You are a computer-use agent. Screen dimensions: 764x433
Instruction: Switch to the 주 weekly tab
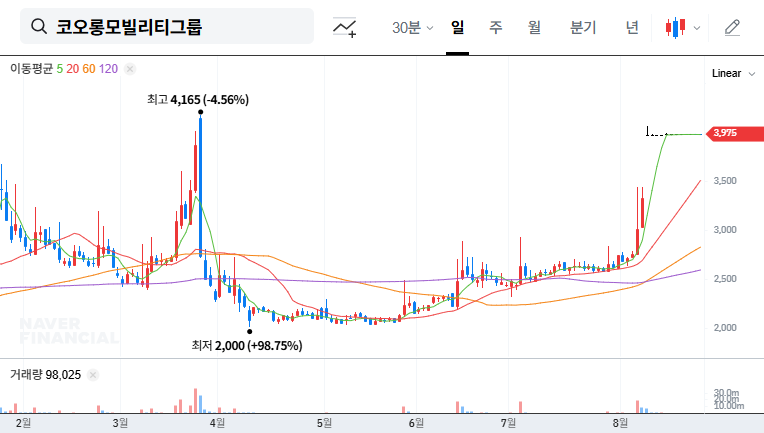tap(496, 27)
